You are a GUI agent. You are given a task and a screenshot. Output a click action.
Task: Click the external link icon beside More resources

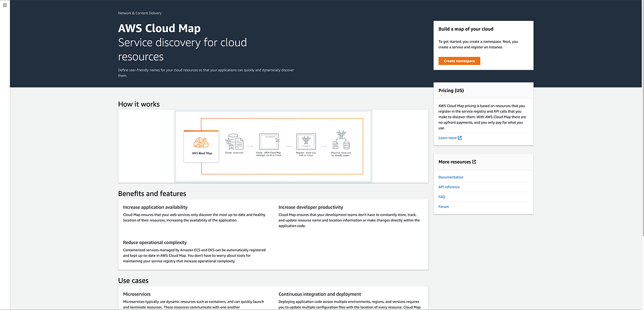coord(475,161)
